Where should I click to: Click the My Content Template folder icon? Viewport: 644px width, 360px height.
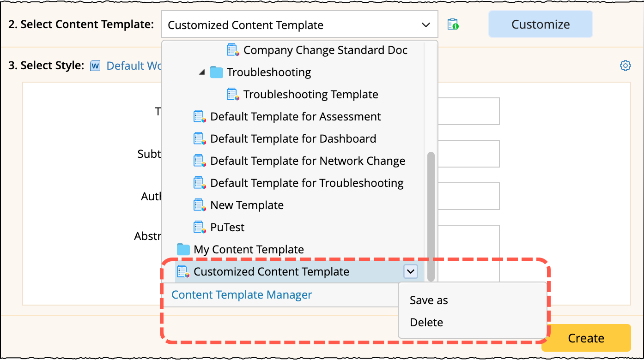[x=183, y=250]
